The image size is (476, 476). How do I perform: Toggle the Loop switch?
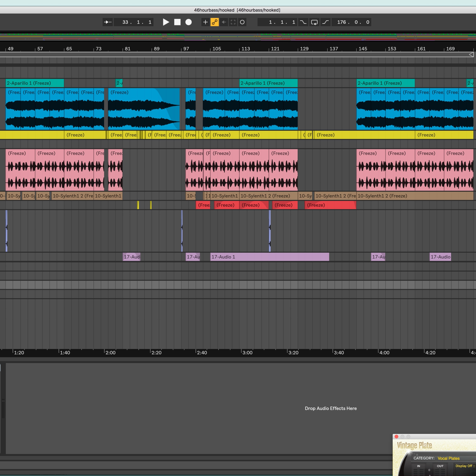click(314, 22)
